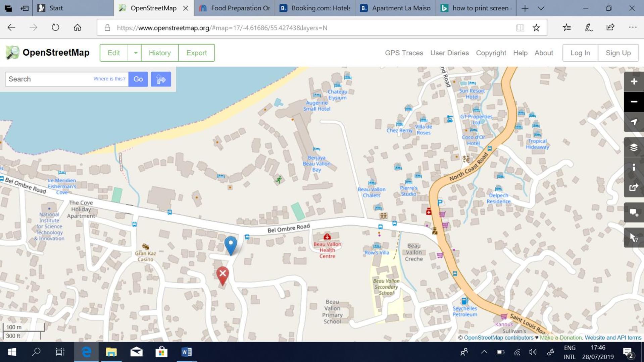This screenshot has width=644, height=362.
Task: Open Microsoft Store from taskbar
Action: click(x=161, y=352)
